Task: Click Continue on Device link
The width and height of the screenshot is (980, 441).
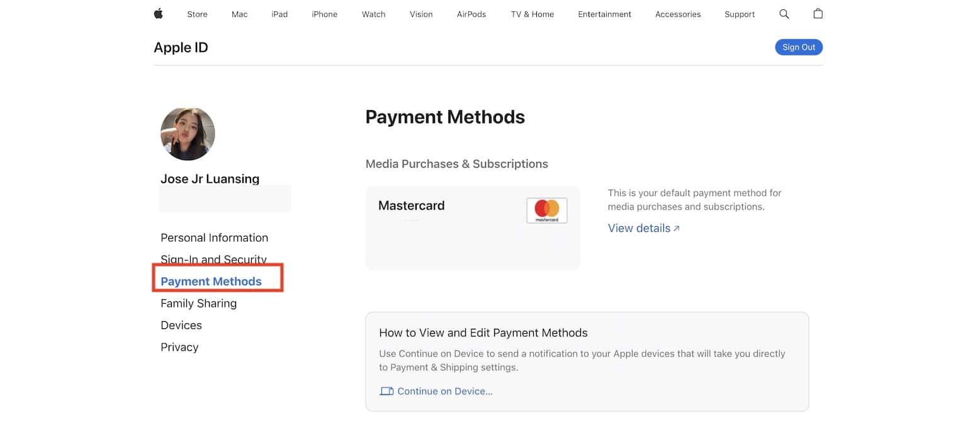Action: point(444,391)
